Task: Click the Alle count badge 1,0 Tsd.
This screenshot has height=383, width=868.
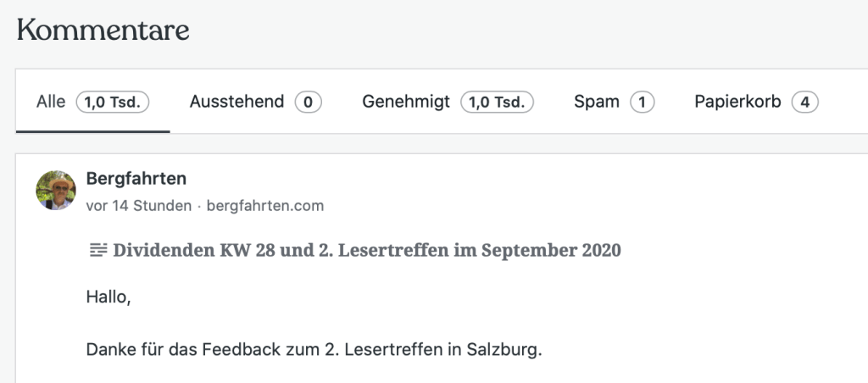Action: pos(113,103)
